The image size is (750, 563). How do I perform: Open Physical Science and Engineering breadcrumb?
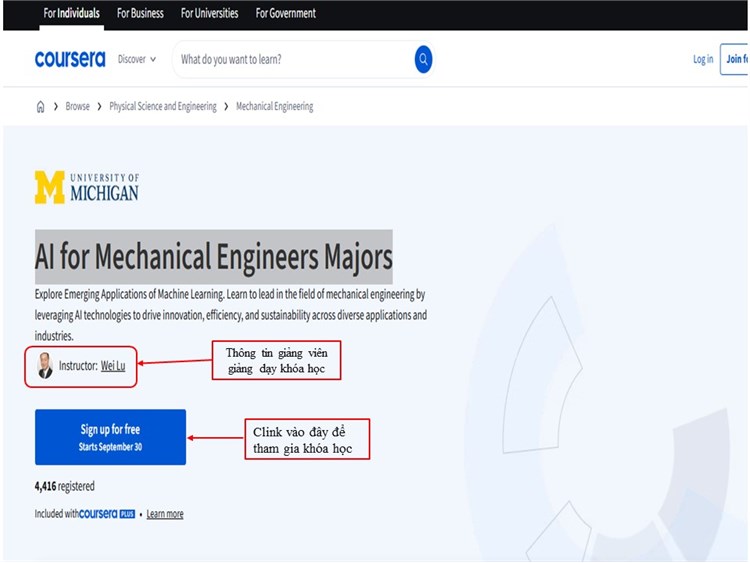coord(163,107)
